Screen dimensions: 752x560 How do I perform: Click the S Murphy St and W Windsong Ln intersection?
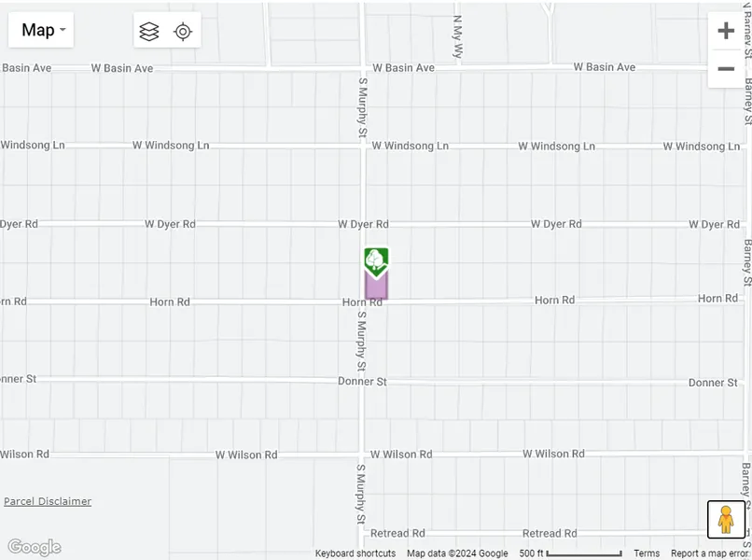coord(362,146)
